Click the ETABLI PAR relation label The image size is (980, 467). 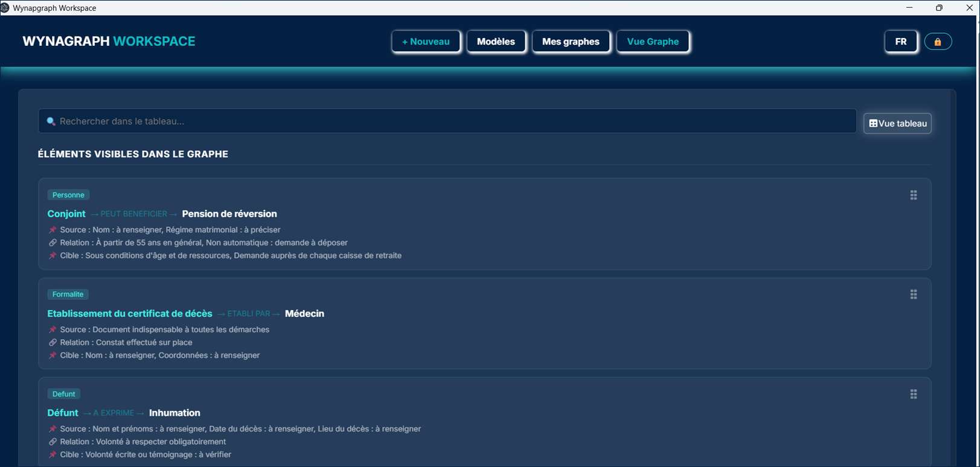click(x=249, y=314)
